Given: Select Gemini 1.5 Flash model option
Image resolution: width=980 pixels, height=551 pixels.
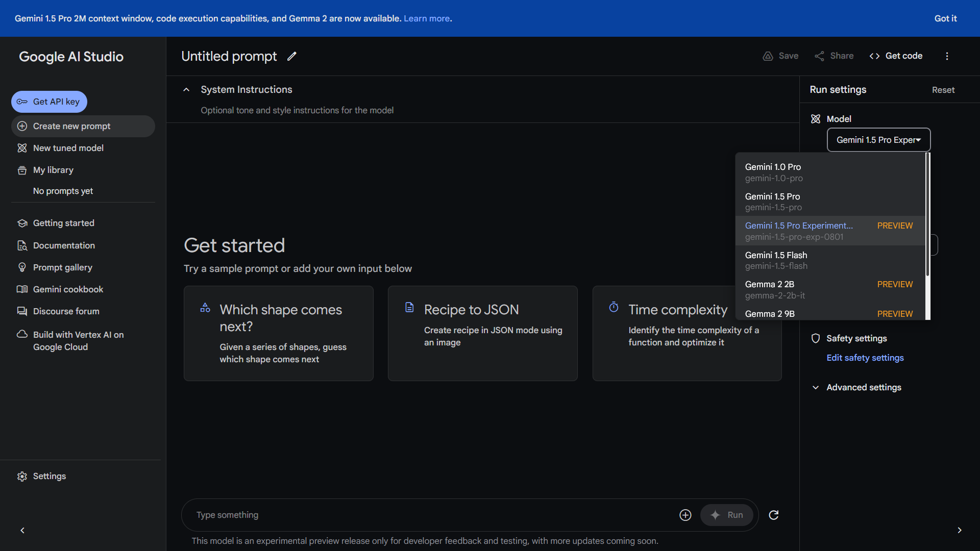Looking at the screenshot, I should pyautogui.click(x=830, y=260).
